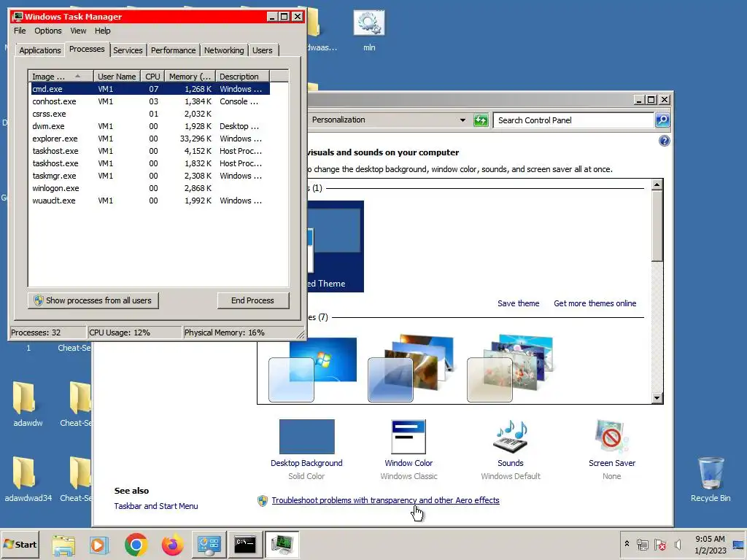Open Windows Explorer from the taskbar
This screenshot has height=560, width=747.
click(63, 545)
